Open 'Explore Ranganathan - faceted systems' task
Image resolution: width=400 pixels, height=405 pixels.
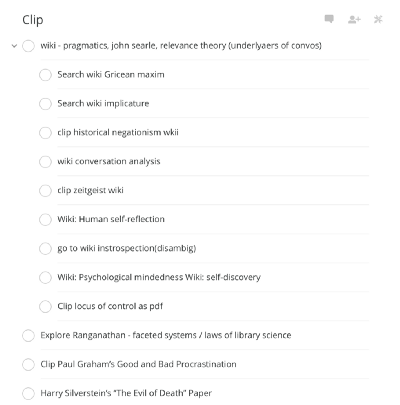[x=166, y=335]
